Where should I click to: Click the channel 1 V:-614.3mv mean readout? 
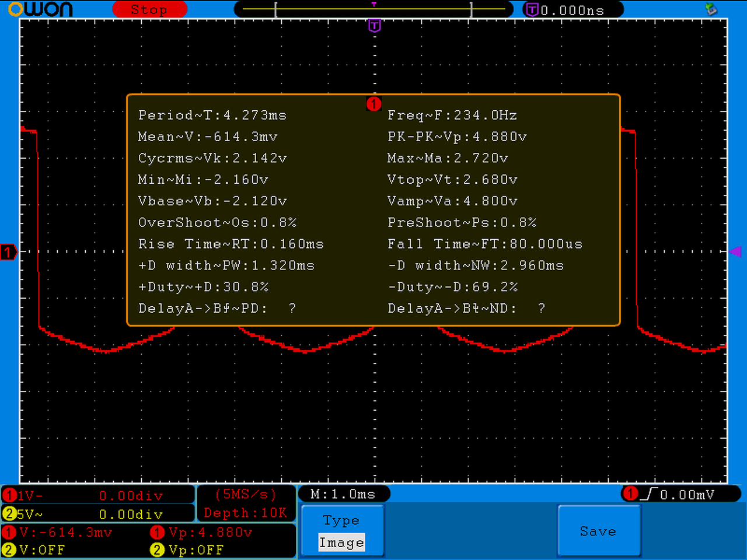coord(57,532)
